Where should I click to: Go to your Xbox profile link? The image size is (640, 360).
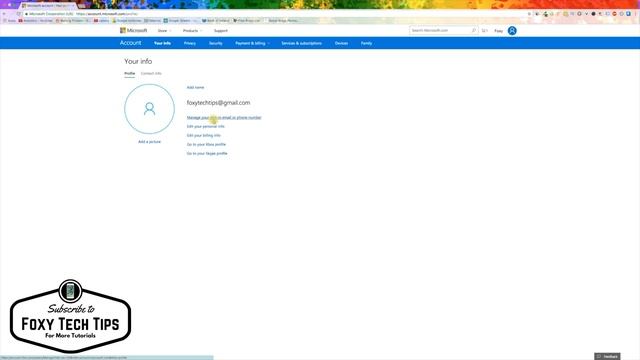206,144
